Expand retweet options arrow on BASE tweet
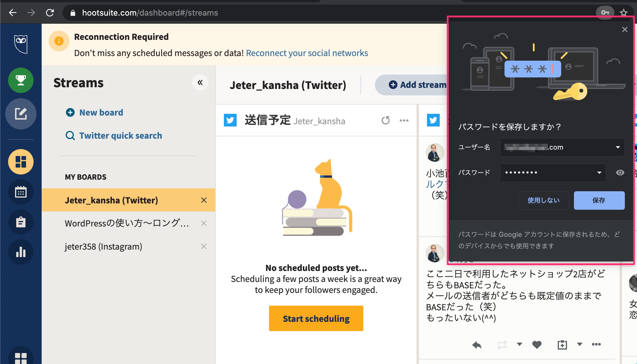This screenshot has width=637, height=364. (520, 344)
